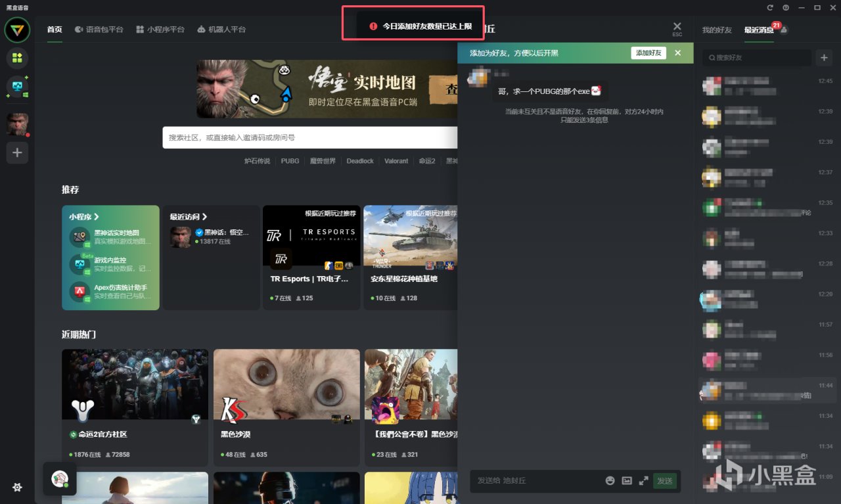Open recently visited 黑神话:悟空 community
This screenshot has width=841, height=504.
(210, 237)
